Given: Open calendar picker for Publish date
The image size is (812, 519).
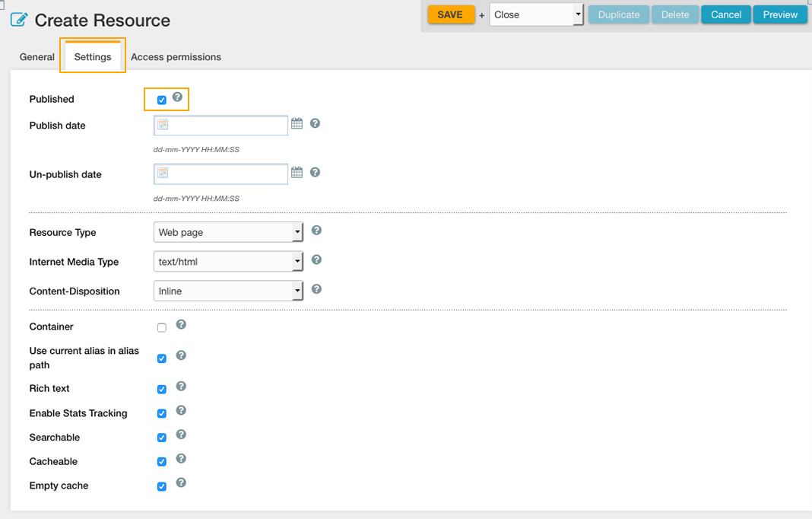Looking at the screenshot, I should (x=297, y=123).
